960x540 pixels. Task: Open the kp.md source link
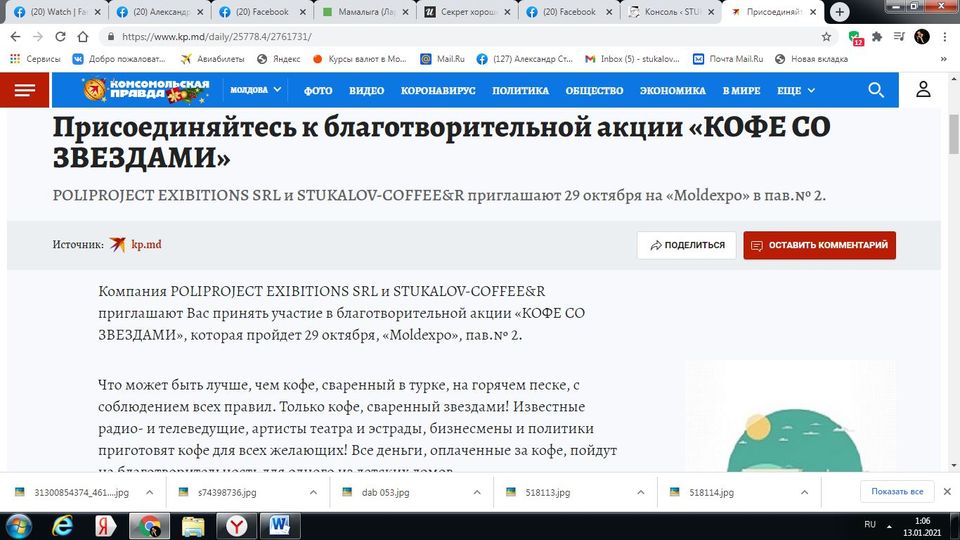tap(146, 244)
